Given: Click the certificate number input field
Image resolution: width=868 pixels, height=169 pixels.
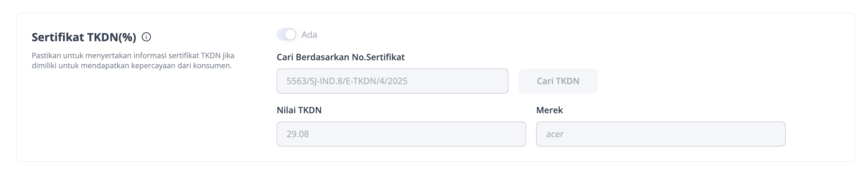Looking at the screenshot, I should tap(392, 81).
